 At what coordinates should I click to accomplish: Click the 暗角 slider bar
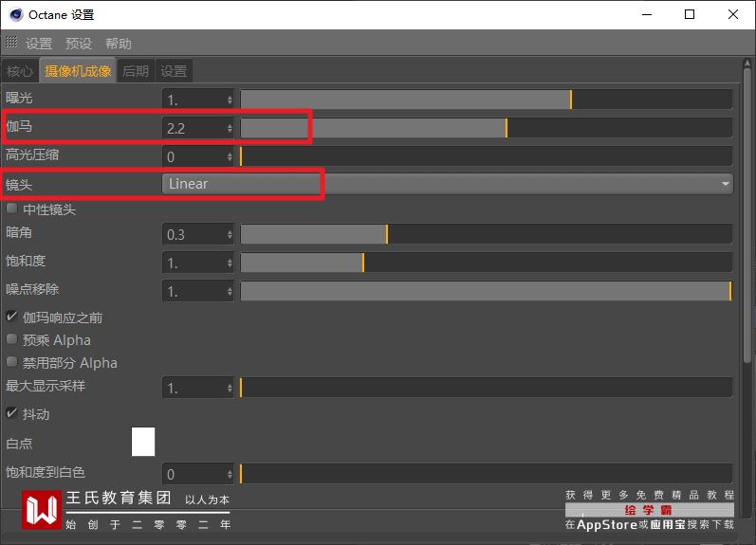(x=487, y=234)
